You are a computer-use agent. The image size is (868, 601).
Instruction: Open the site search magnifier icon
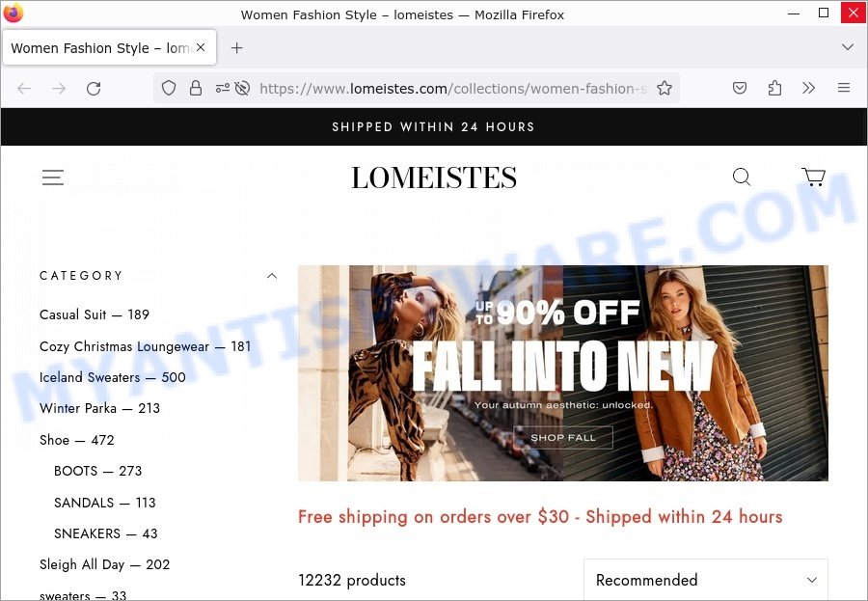coord(742,178)
